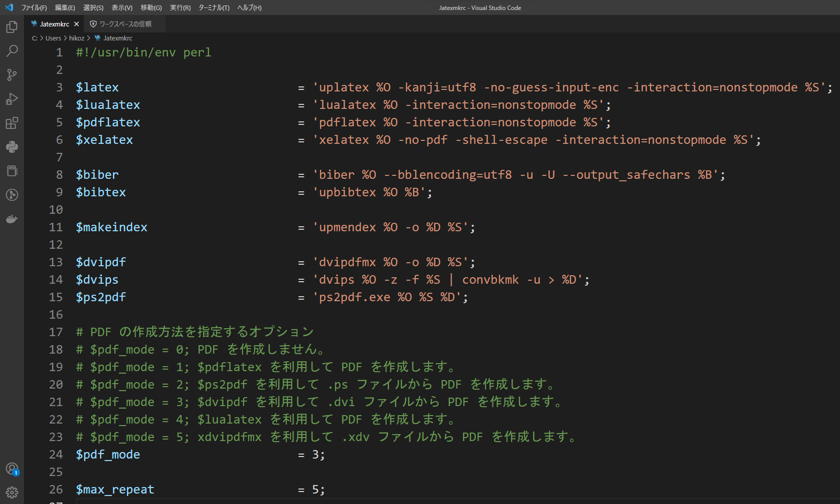Click the 'ps2pdf.exe %O %S %D' string

coord(386,297)
